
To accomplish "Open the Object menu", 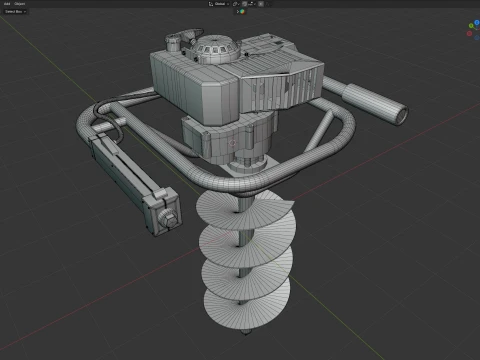I will pyautogui.click(x=20, y=4).
